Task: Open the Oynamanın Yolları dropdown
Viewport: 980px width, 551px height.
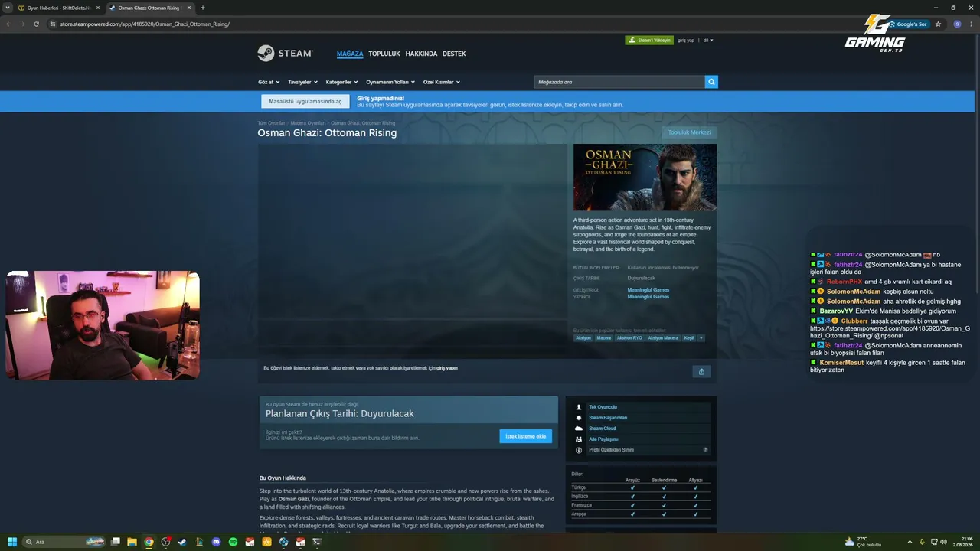Action: pos(390,82)
